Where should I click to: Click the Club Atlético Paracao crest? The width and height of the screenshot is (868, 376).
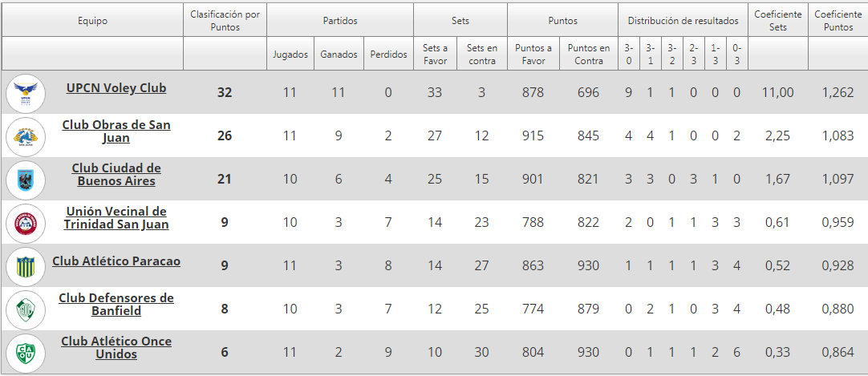[x=26, y=266]
